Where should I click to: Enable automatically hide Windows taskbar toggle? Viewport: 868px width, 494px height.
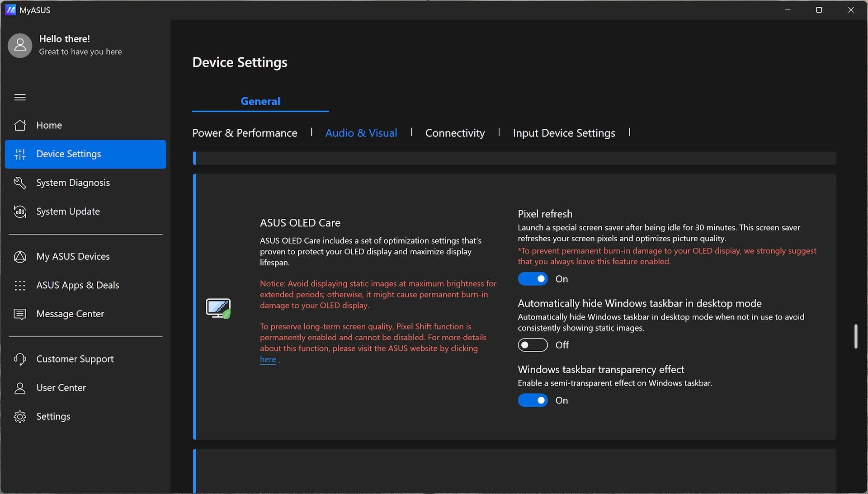[533, 344]
